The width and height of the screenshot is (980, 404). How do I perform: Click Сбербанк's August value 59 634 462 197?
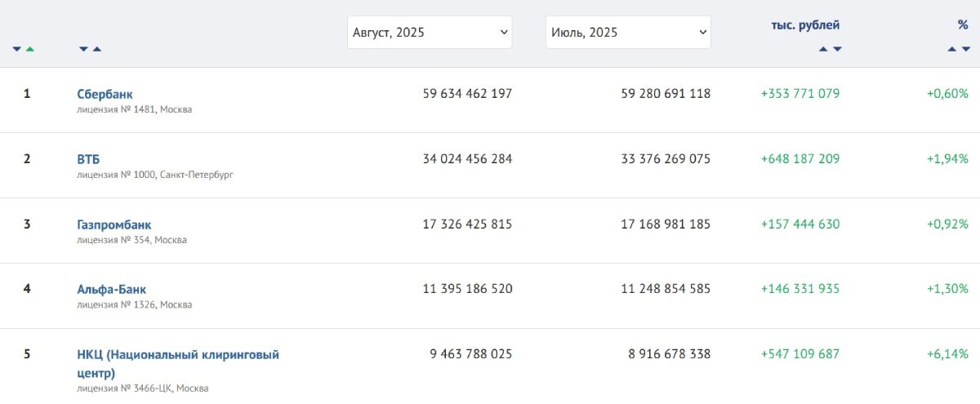coord(467,94)
